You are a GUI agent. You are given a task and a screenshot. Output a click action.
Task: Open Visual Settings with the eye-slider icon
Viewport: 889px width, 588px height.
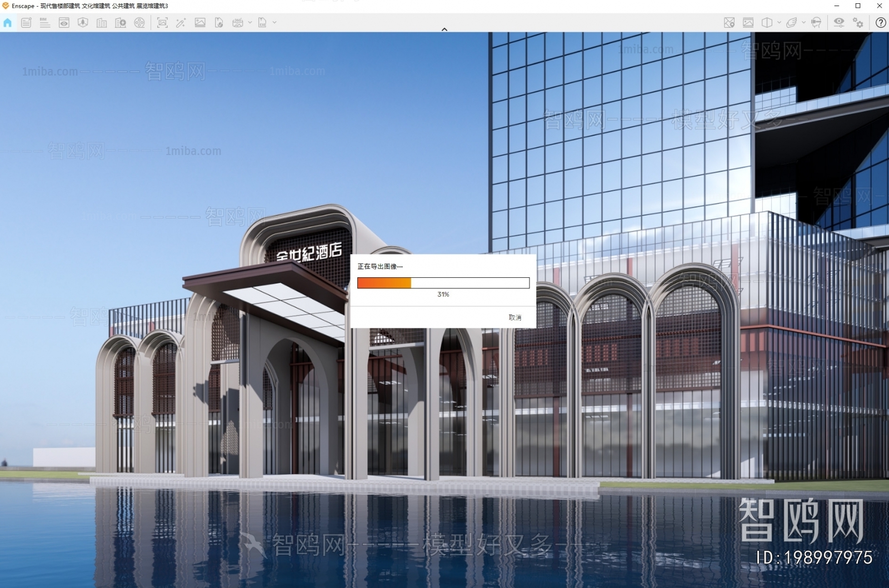(838, 23)
